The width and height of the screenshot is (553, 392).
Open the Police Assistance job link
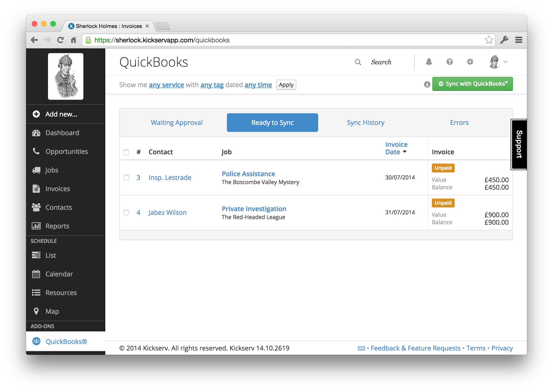coord(248,174)
